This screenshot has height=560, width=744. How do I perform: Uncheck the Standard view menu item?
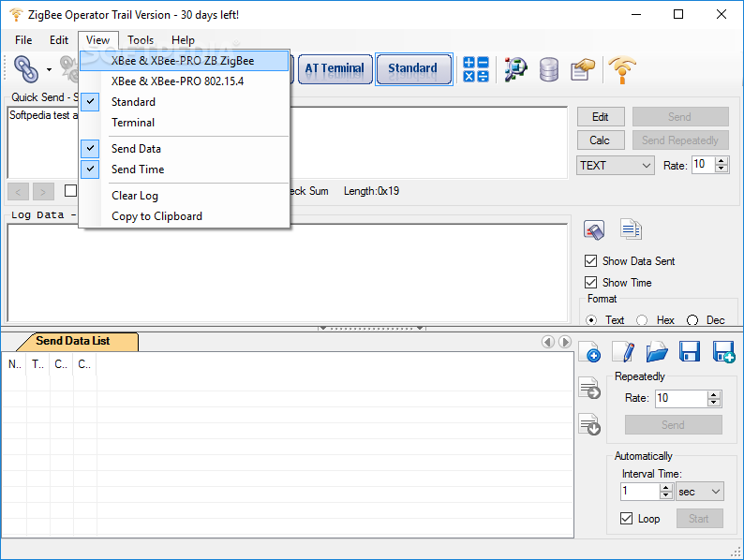coord(184,102)
